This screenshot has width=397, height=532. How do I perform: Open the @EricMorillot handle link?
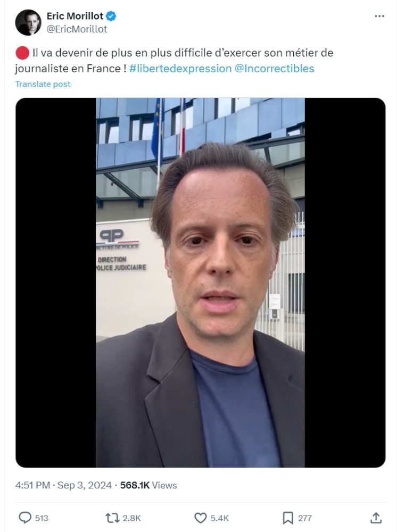77,29
